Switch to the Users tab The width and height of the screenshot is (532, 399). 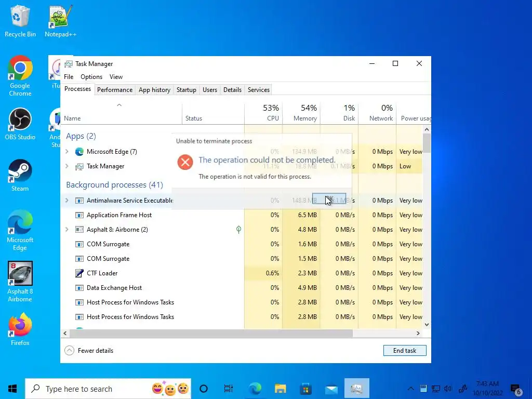(x=210, y=90)
